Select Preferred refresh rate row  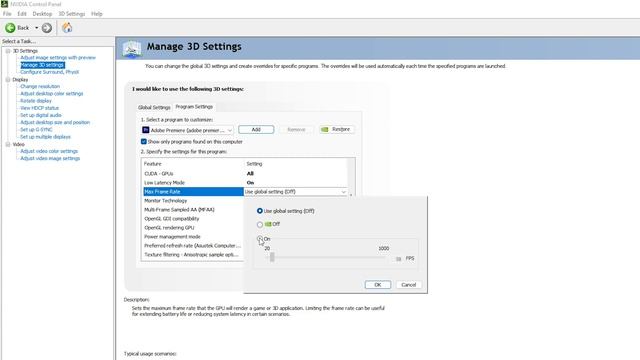[x=193, y=246]
